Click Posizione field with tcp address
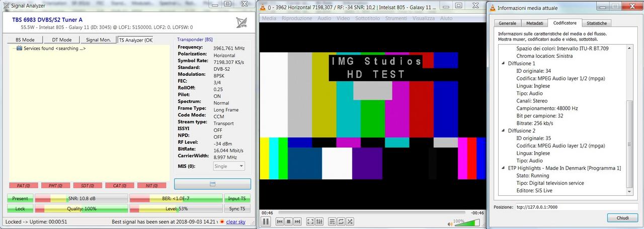 pyautogui.click(x=577, y=207)
